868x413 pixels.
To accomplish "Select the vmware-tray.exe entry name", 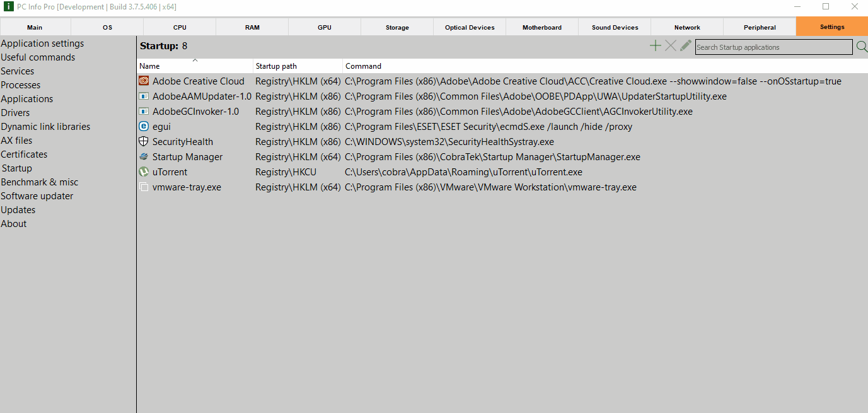I will [x=187, y=187].
